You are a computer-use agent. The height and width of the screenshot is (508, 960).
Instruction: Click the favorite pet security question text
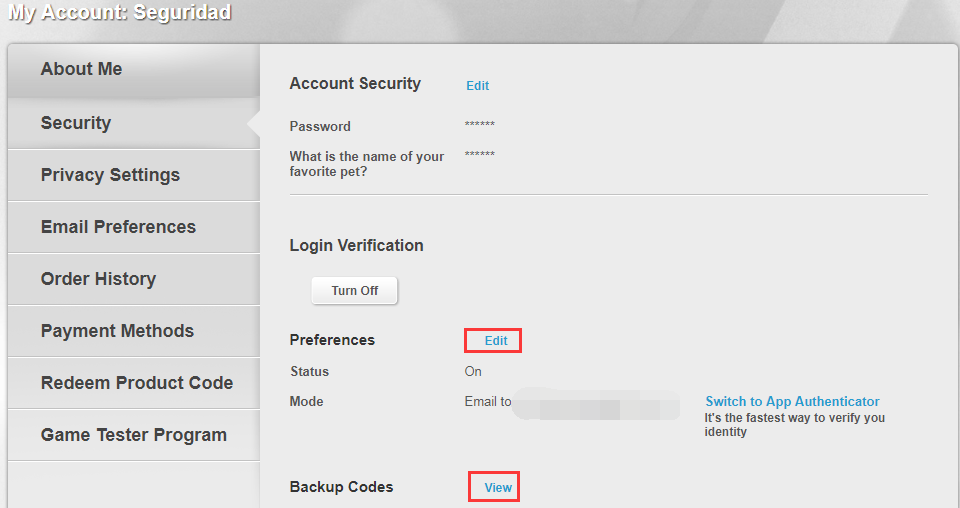(x=367, y=164)
